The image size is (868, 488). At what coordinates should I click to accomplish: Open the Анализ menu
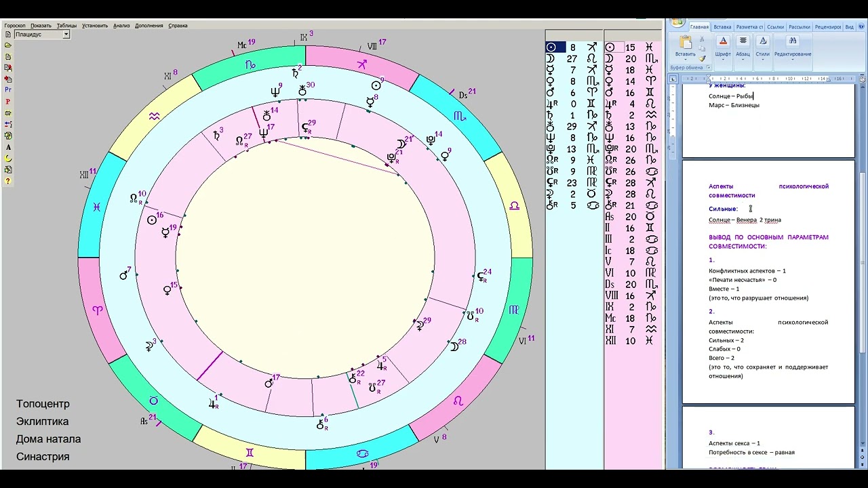point(121,26)
